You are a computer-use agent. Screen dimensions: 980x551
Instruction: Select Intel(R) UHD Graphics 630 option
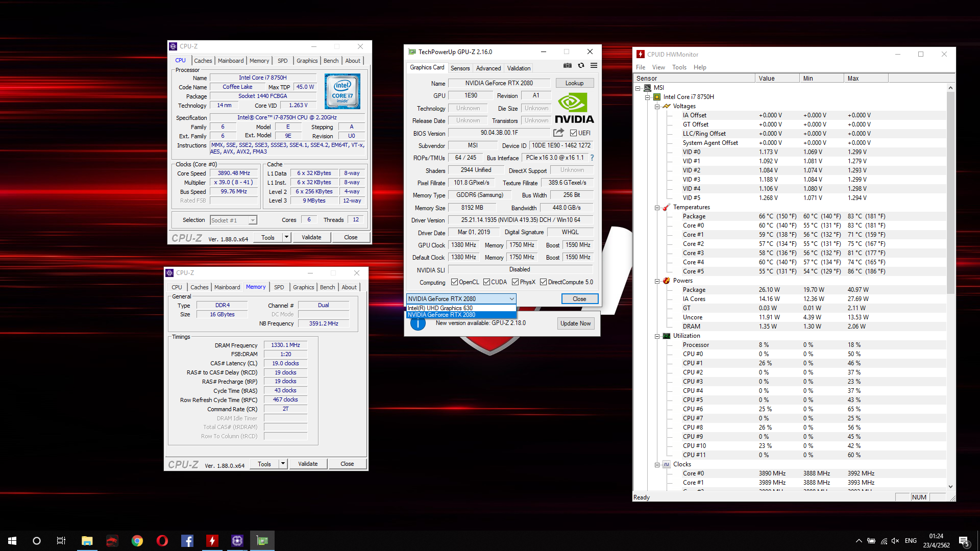coord(461,308)
